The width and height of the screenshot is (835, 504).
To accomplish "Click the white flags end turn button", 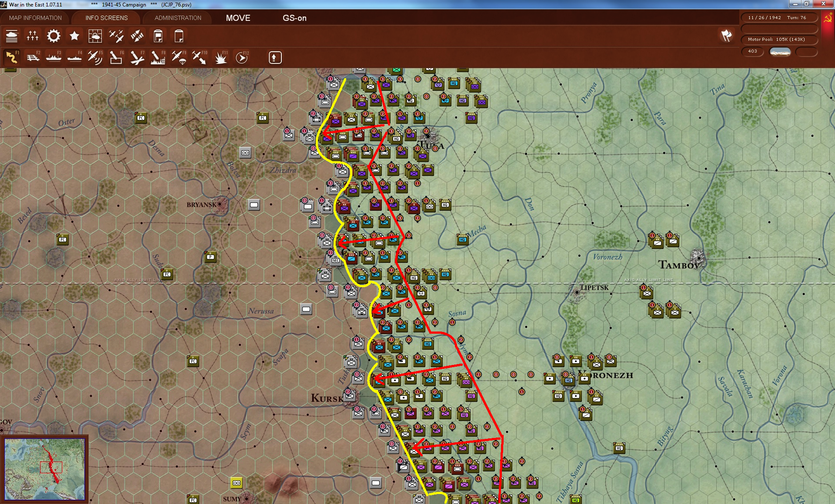I will [727, 36].
